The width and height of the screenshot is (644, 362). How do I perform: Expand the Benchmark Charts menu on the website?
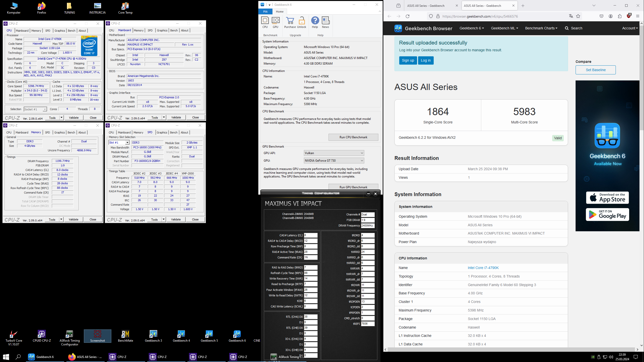[x=541, y=28]
